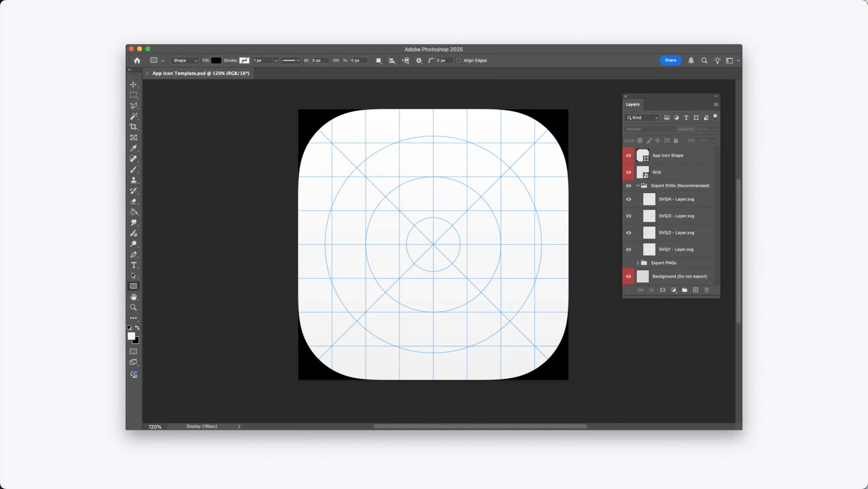This screenshot has width=868, height=489.
Task: Hide the SVG/3 - Layer.svg layer
Action: point(628,216)
